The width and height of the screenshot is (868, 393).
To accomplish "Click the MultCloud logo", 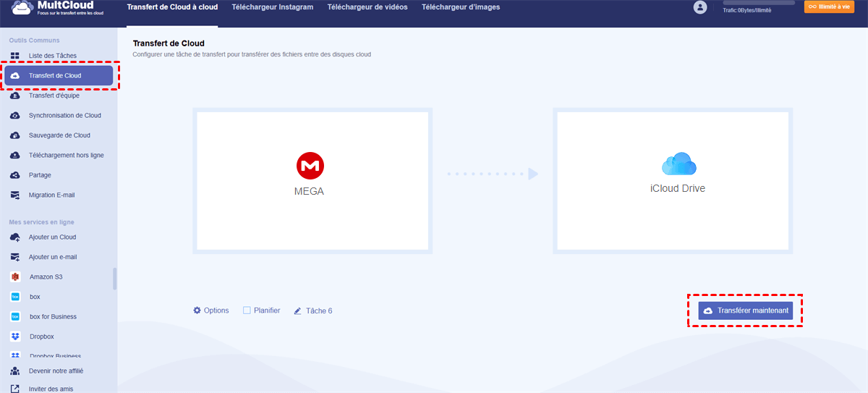I will tap(51, 9).
